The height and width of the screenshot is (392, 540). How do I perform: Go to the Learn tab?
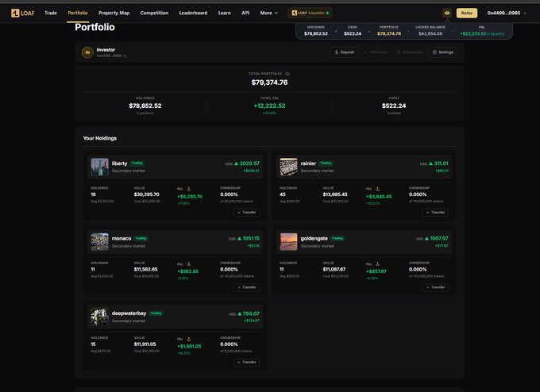coord(224,13)
